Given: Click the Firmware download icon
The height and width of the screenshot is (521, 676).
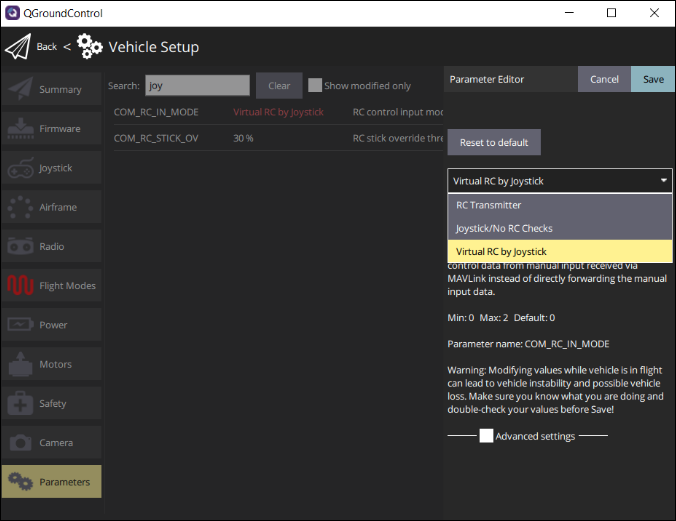Looking at the screenshot, I should (20, 128).
